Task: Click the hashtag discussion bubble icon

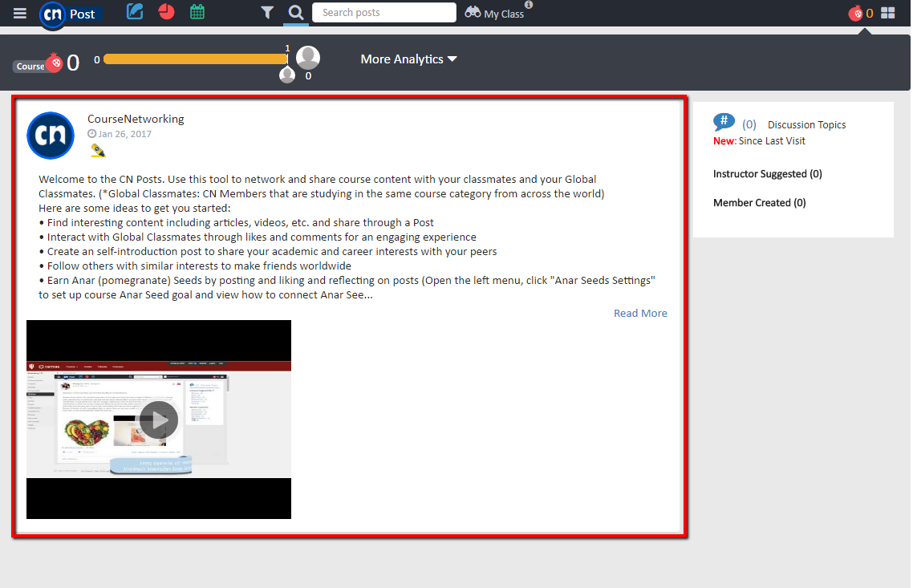Action: click(724, 122)
